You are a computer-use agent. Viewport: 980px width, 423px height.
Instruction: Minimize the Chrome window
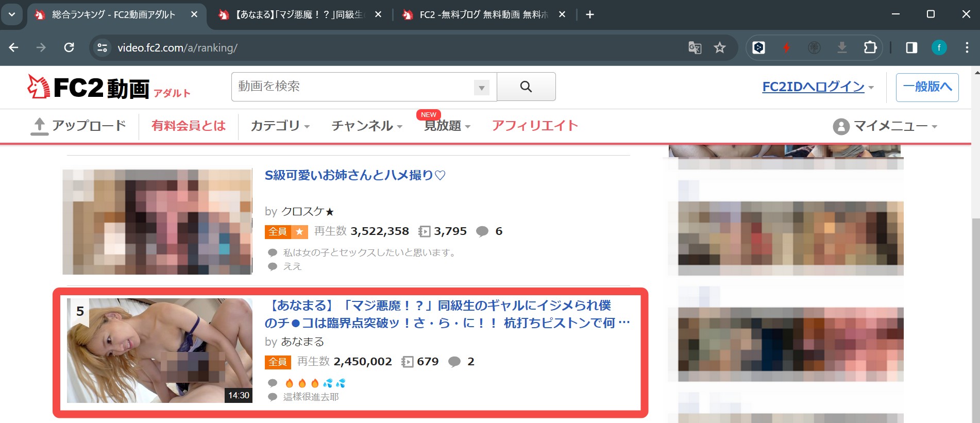point(896,14)
